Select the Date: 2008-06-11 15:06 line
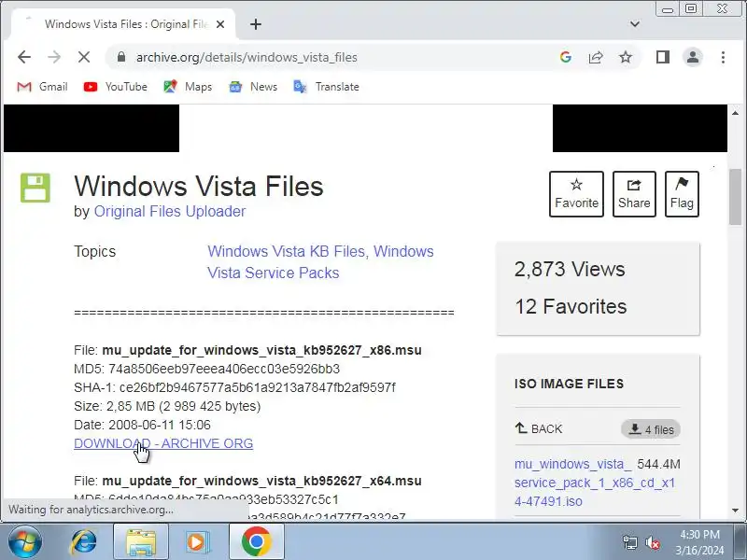 [x=142, y=425]
